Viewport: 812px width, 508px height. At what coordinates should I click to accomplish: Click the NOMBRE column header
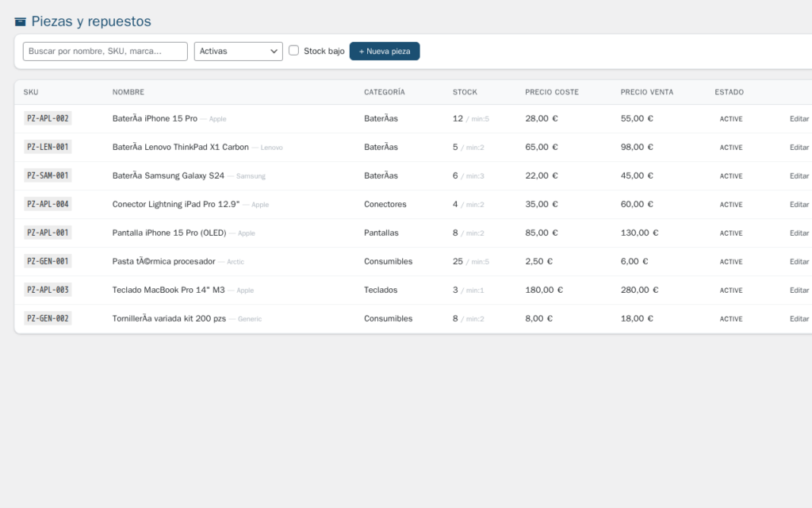[x=128, y=92]
